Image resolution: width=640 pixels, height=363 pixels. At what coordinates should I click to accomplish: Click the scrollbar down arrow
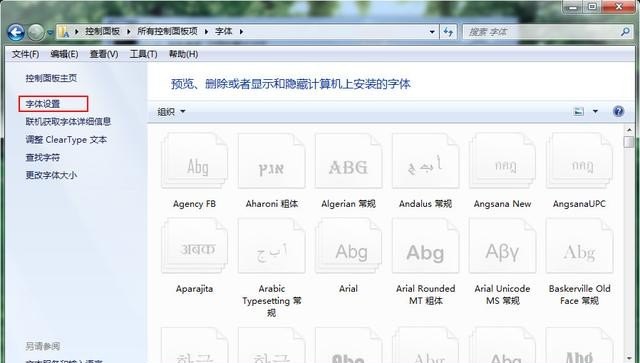click(629, 358)
